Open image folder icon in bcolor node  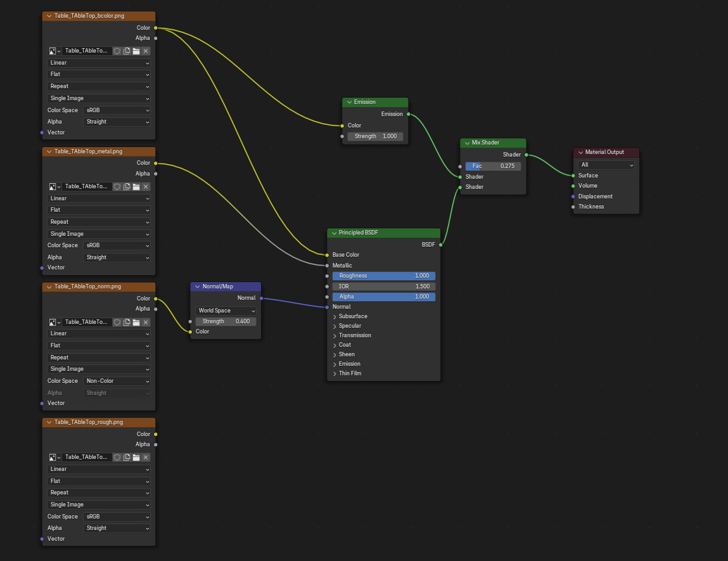click(136, 51)
